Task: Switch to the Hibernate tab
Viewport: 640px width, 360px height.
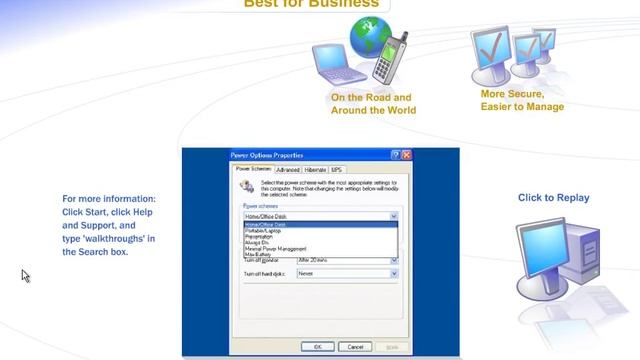Action: [315, 169]
